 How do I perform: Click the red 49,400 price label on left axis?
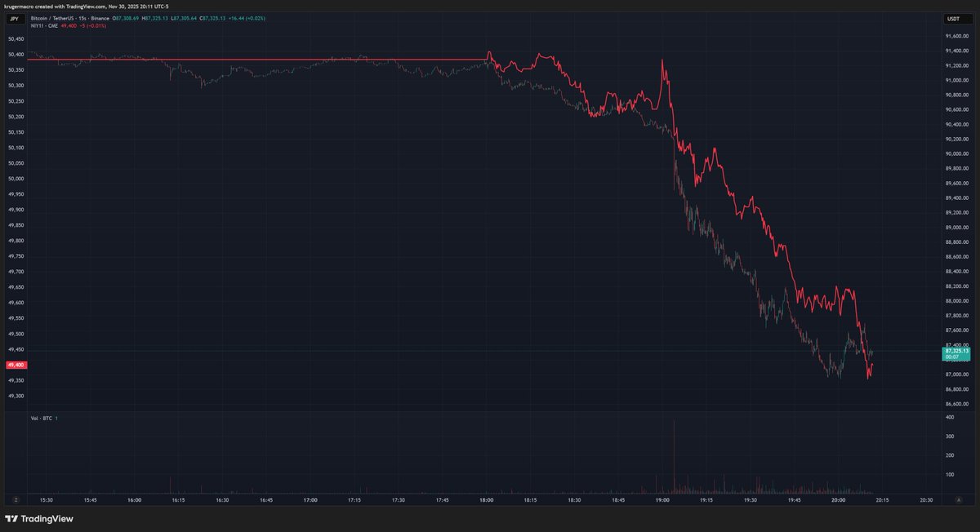click(15, 365)
